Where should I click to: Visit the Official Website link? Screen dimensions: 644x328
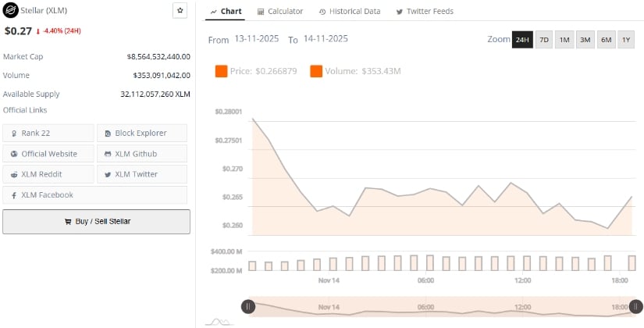click(48, 154)
